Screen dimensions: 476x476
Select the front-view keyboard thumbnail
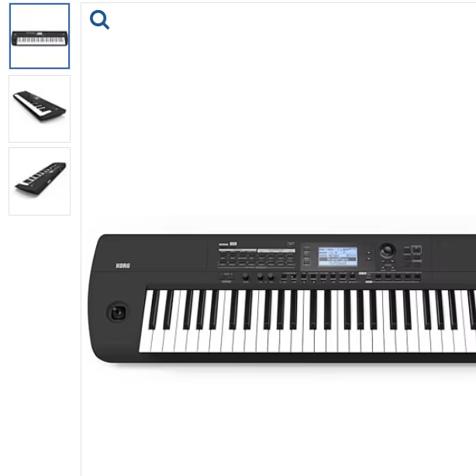(x=40, y=36)
